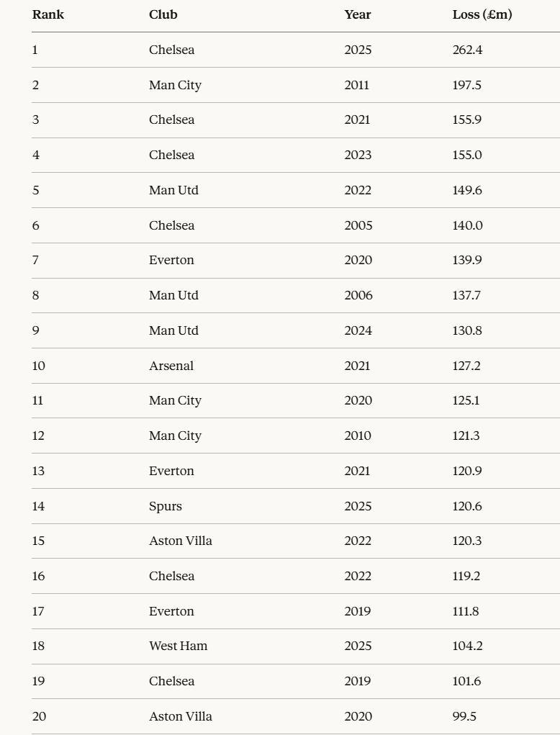Click the 101.6 loss figure
The image size is (560, 735).
coord(466,680)
